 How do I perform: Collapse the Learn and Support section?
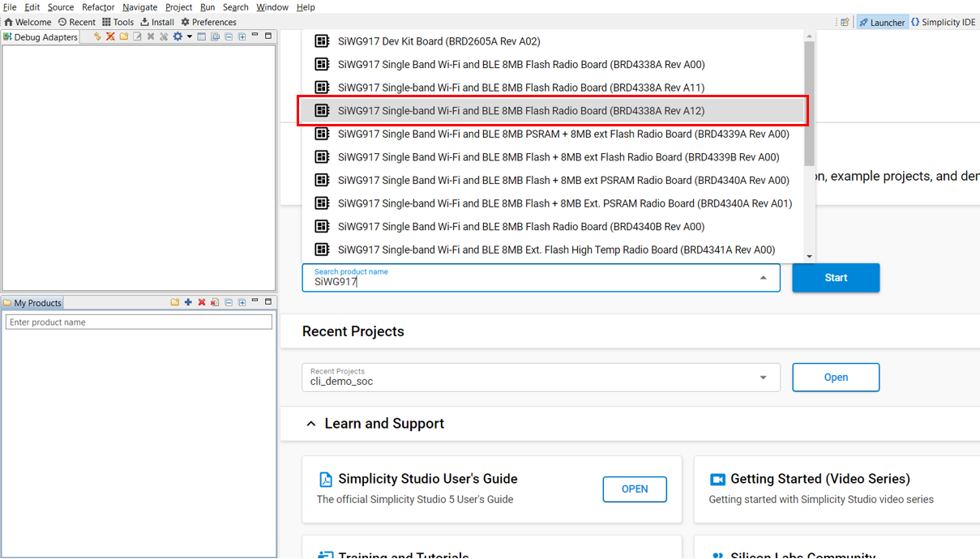click(x=311, y=424)
